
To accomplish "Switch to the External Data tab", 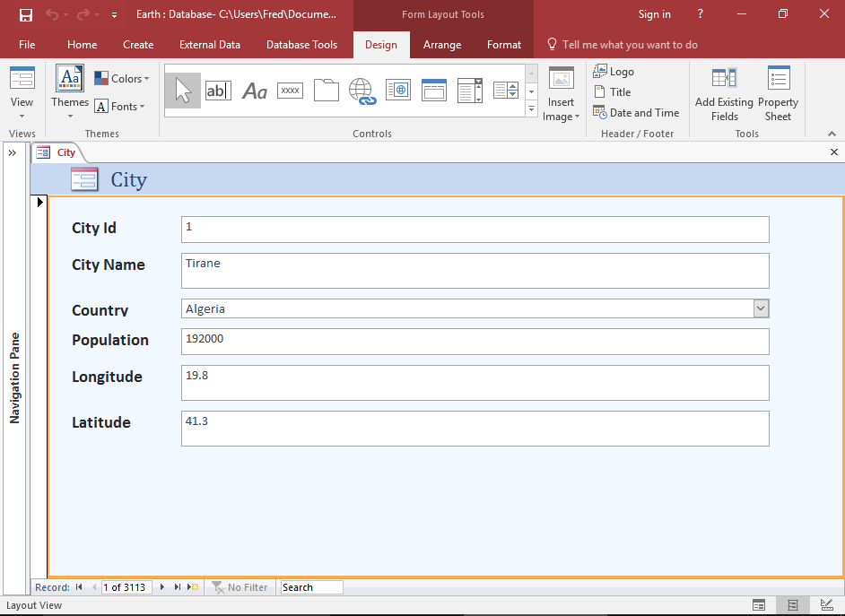I will coord(209,45).
